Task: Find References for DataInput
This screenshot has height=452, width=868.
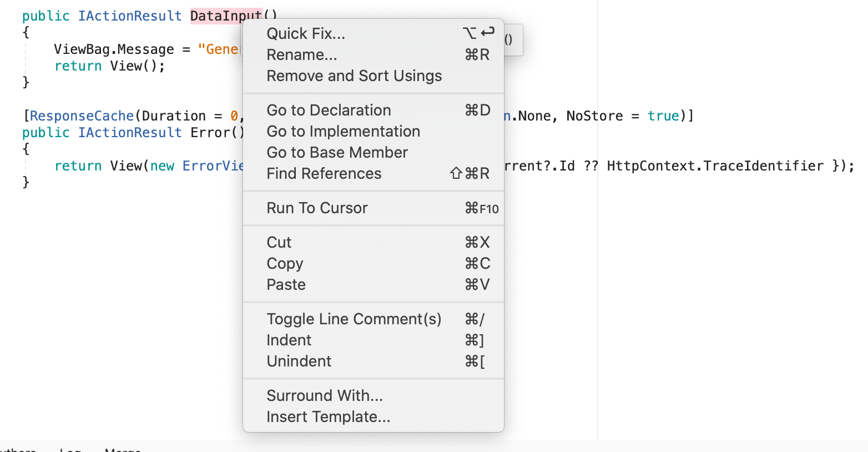Action: click(324, 173)
